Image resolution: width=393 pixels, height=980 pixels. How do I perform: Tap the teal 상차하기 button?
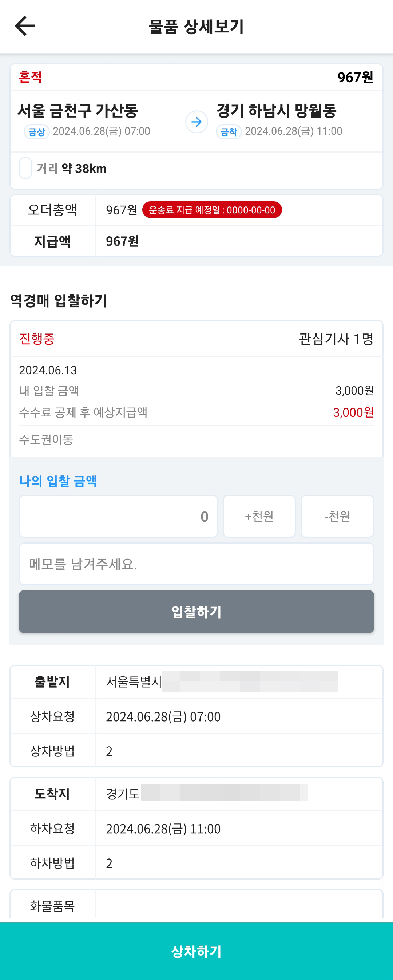click(196, 951)
